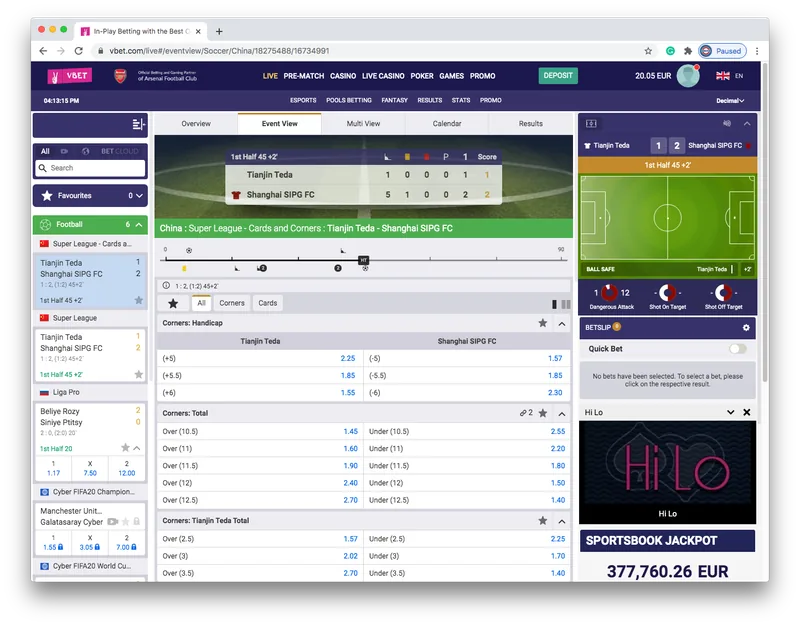Open the Multi View tab
The image size is (800, 626).
pos(363,124)
